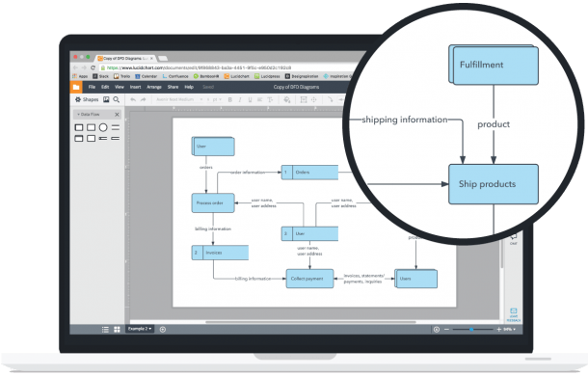Open the Arrange menu
This screenshot has width=588, height=376.
click(154, 87)
